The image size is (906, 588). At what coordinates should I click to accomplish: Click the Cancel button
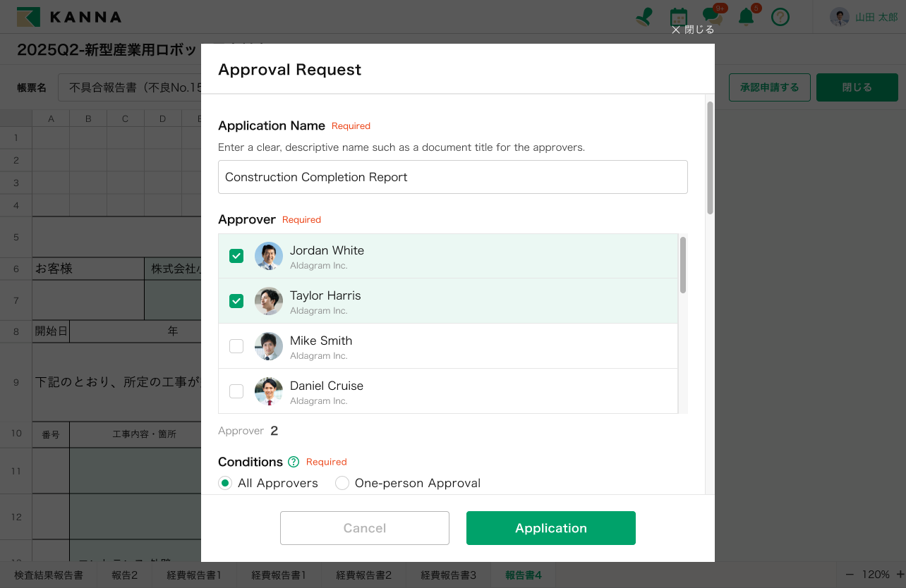(x=365, y=528)
